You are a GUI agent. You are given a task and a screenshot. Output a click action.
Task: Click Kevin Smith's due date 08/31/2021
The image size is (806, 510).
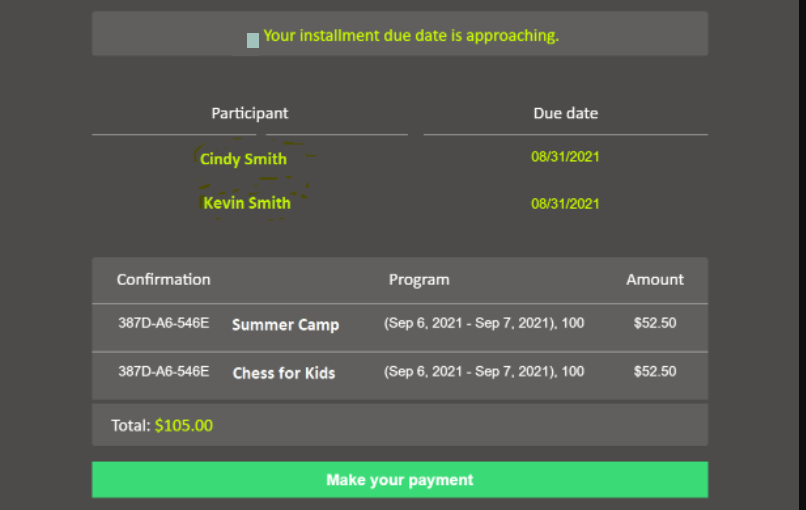coord(565,204)
